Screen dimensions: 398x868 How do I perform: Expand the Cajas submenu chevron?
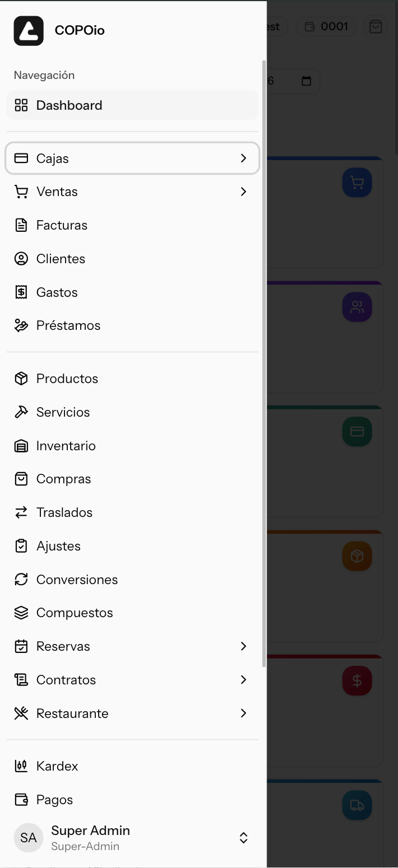(243, 158)
